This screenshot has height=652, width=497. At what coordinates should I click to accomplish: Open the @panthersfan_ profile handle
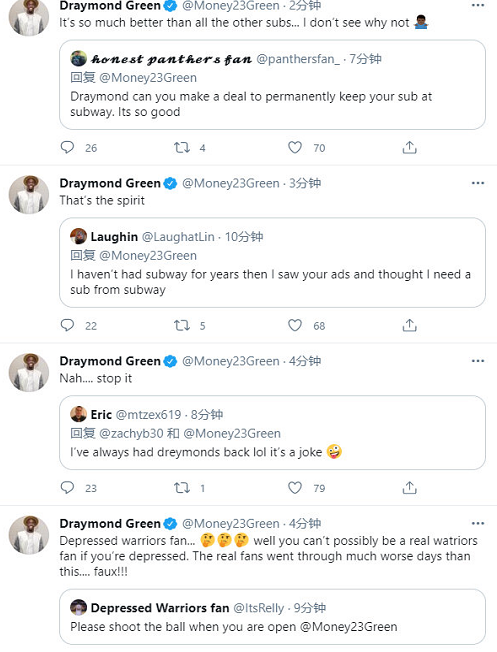[298, 59]
